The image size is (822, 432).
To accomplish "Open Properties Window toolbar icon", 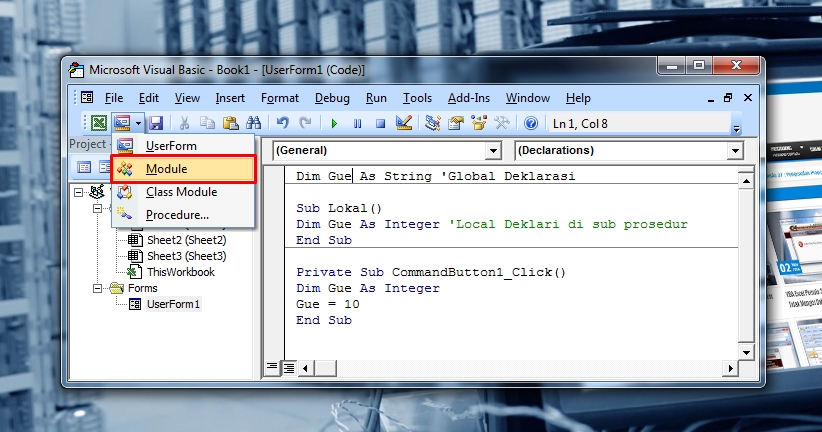I will click(x=456, y=123).
